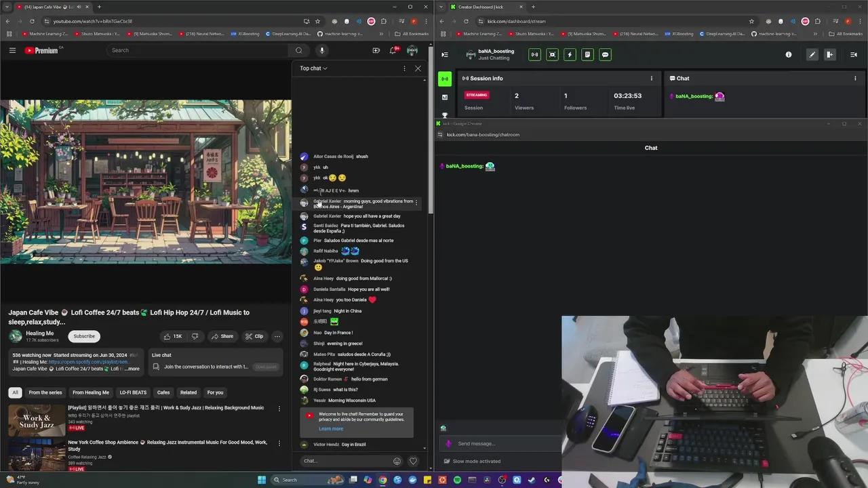This screenshot has width=868, height=488.
Task: Open the image sidebar icon in Kick dashboard
Action: pyautogui.click(x=445, y=98)
